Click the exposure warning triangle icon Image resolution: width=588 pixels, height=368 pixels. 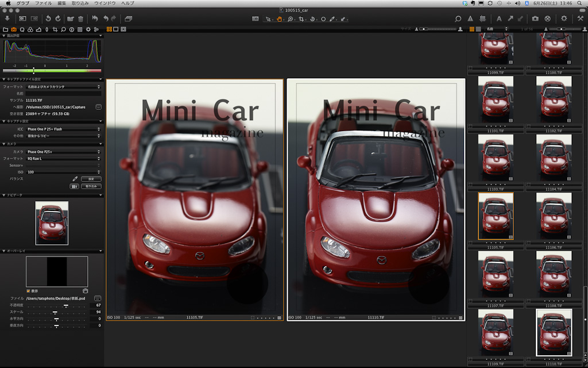click(x=470, y=19)
